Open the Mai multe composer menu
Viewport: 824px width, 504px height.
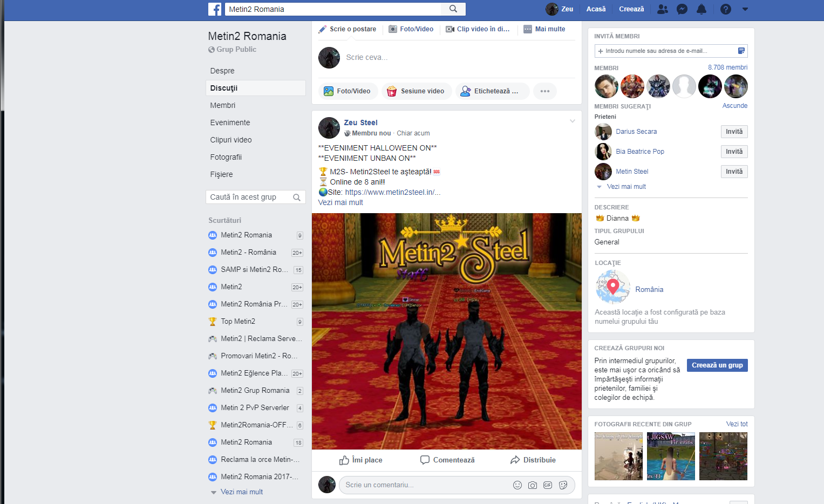point(544,29)
